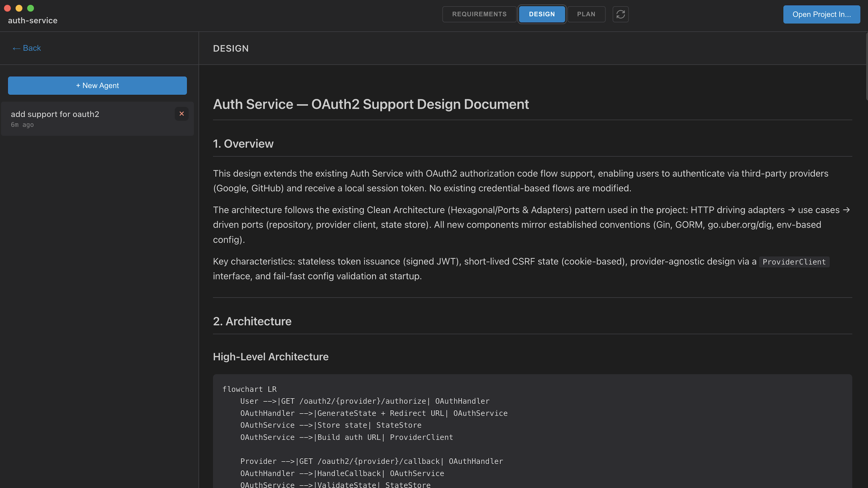Click the GET /oauth2/{provider}/callback code line

tap(371, 461)
